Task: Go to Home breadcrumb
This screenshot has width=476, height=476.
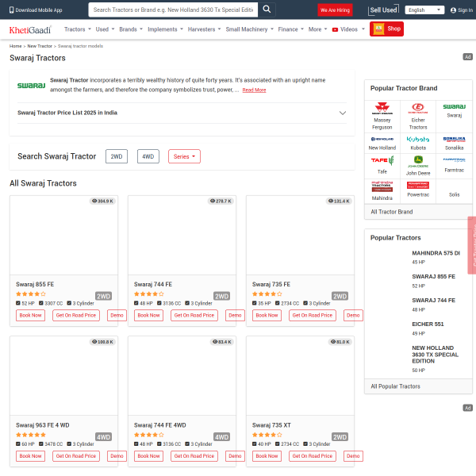Action: point(16,46)
